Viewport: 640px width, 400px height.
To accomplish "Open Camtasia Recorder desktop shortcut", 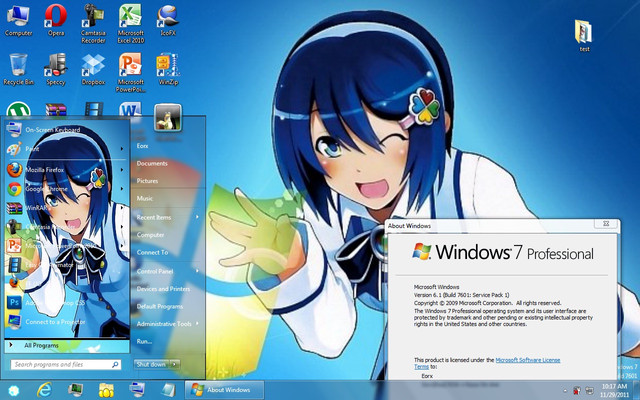I will coord(93,24).
